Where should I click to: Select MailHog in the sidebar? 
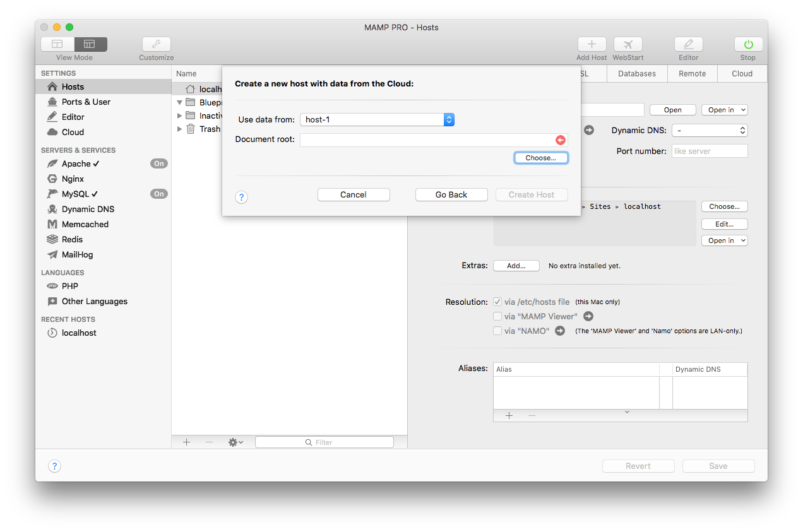[76, 254]
